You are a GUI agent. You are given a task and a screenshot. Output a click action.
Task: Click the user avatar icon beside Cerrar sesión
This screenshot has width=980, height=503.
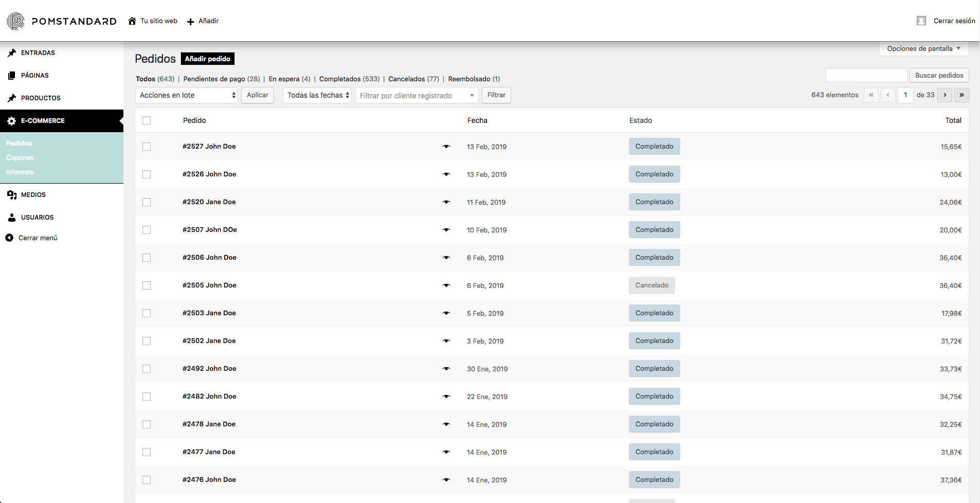[x=921, y=21]
